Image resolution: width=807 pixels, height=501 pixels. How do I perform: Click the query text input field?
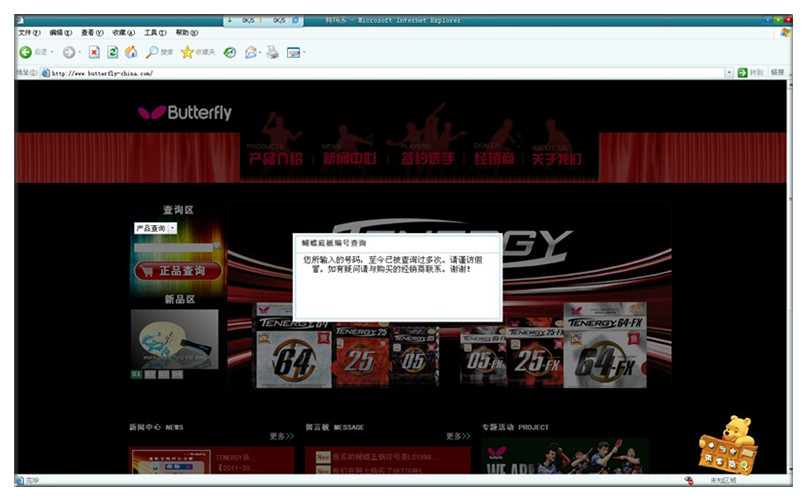click(x=173, y=248)
